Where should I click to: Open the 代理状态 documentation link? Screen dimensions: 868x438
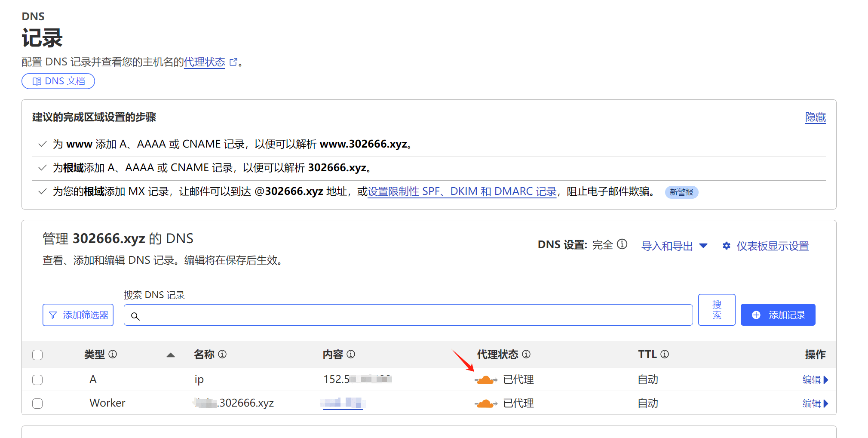[205, 62]
